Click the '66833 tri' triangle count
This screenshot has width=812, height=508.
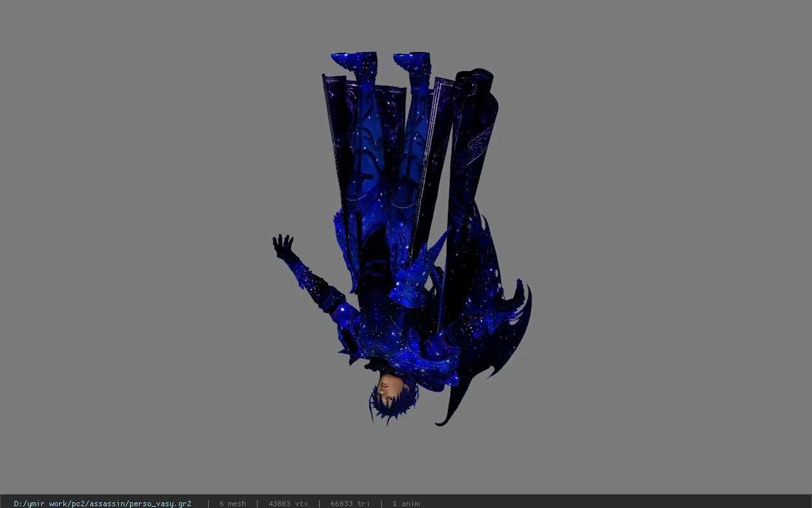[350, 504]
